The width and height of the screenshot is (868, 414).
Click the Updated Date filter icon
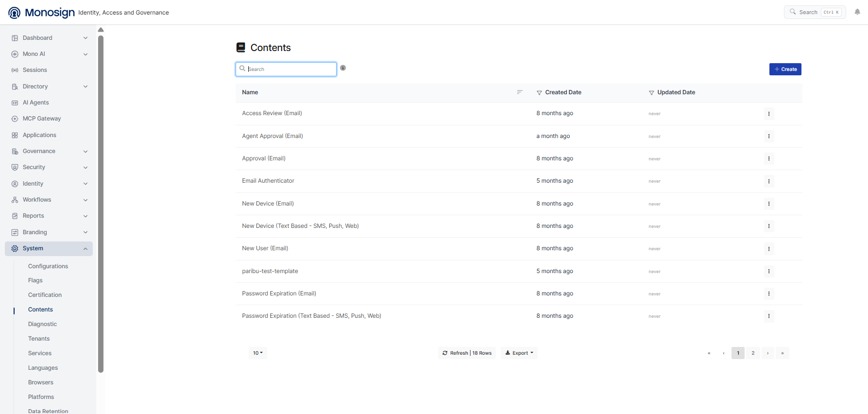click(651, 93)
